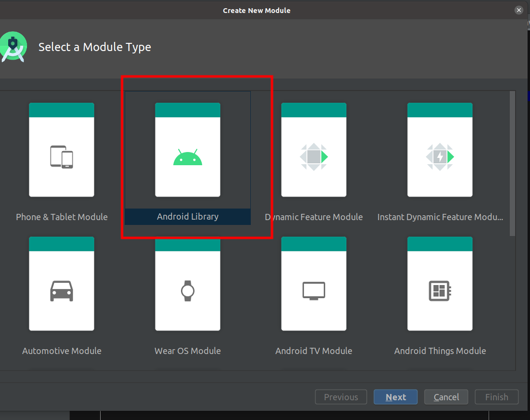
Task: Choose the Instant Dynamic Feature Module icon
Action: 440,150
